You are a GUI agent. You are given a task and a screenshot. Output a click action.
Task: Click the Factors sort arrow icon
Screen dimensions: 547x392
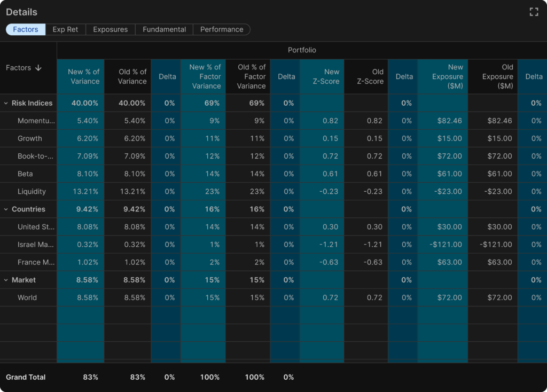point(38,68)
